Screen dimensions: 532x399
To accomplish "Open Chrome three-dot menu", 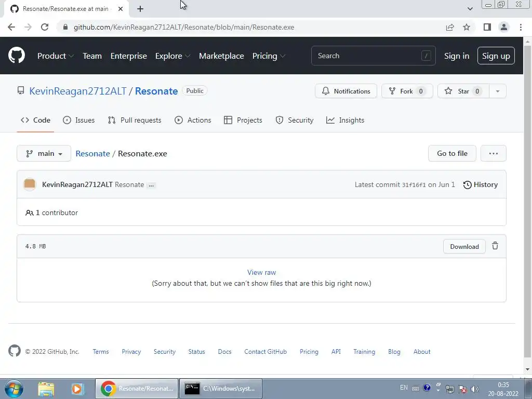I will pos(521,27).
